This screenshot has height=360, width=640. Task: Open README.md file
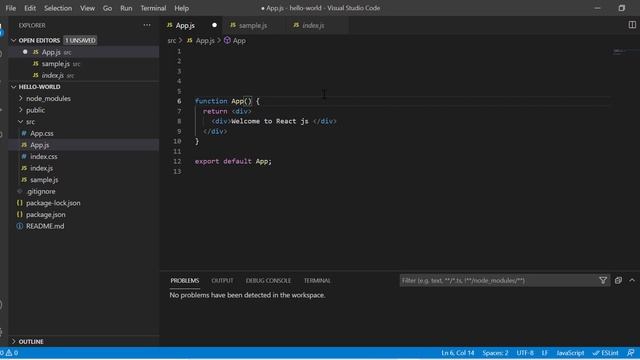84,226
